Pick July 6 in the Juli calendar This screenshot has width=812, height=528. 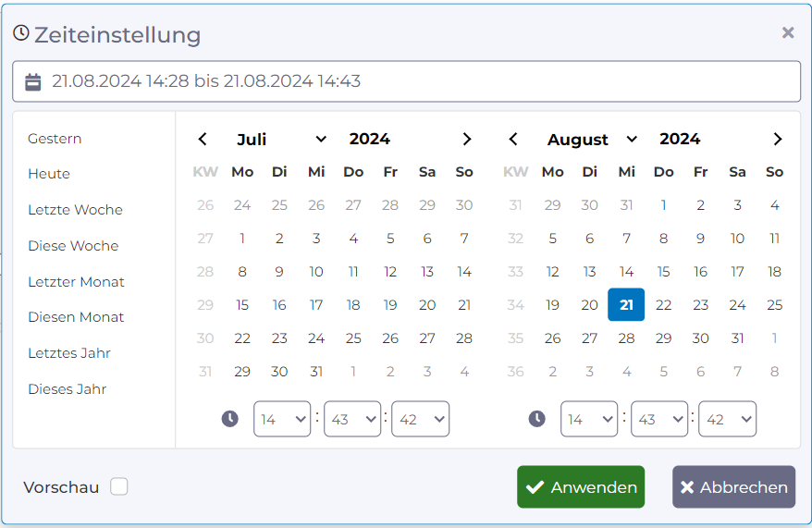(427, 239)
